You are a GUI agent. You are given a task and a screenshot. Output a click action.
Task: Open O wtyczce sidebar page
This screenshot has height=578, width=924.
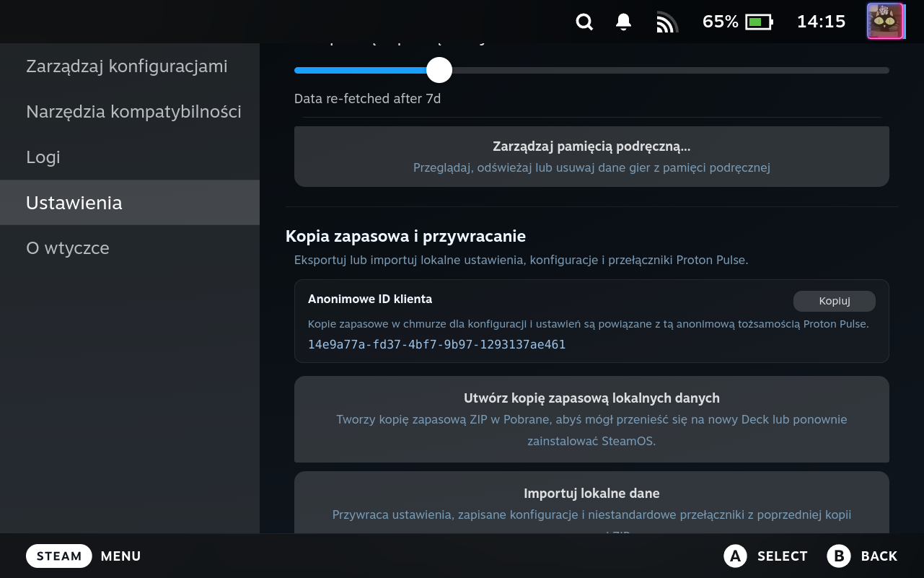pyautogui.click(x=130, y=248)
